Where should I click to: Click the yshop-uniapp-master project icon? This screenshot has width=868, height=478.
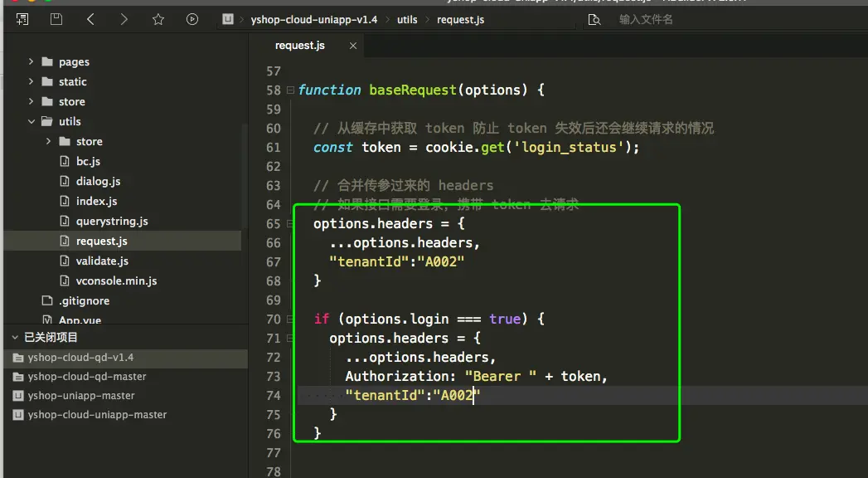coord(18,396)
